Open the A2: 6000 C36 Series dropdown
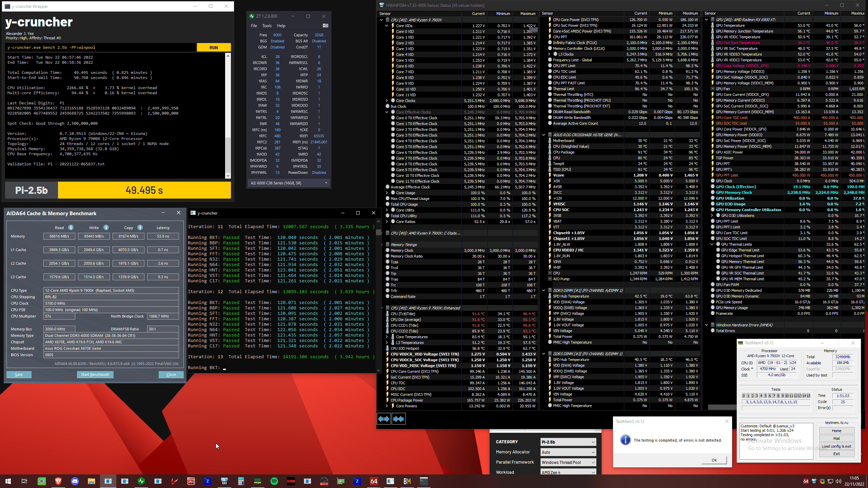The image size is (868, 488). point(289,183)
